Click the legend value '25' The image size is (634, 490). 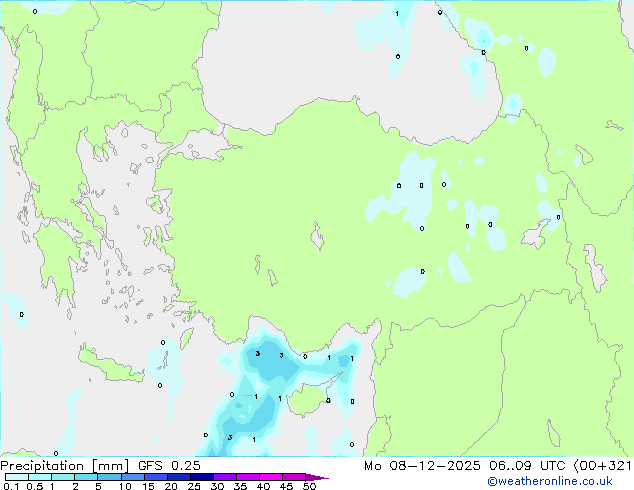click(x=194, y=486)
